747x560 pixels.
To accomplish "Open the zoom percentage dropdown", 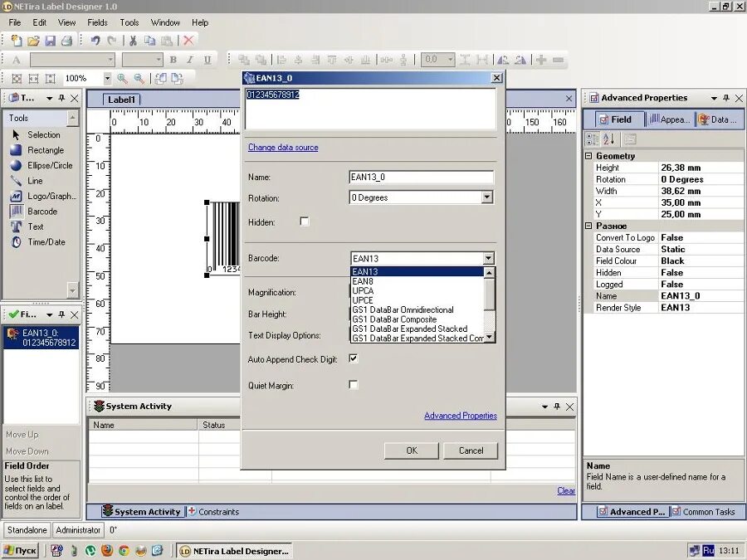I will pos(108,78).
